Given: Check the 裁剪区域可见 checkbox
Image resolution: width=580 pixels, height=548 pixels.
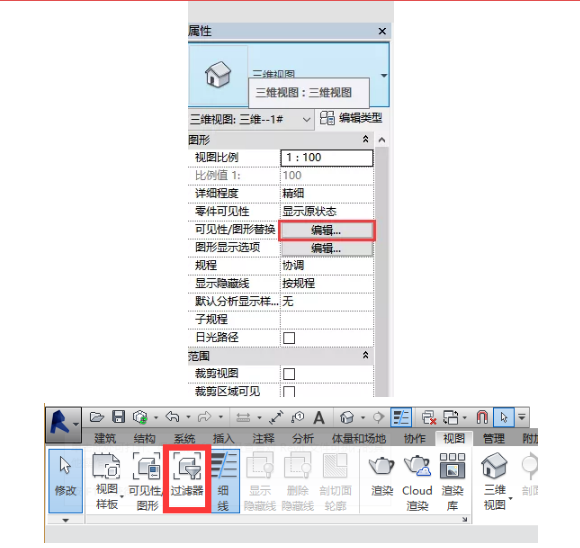Looking at the screenshot, I should [x=289, y=391].
